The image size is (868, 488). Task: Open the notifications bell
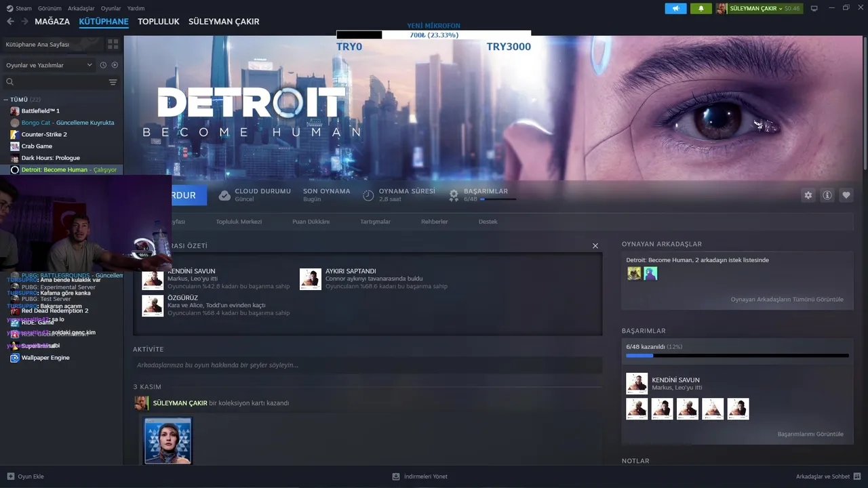[701, 8]
